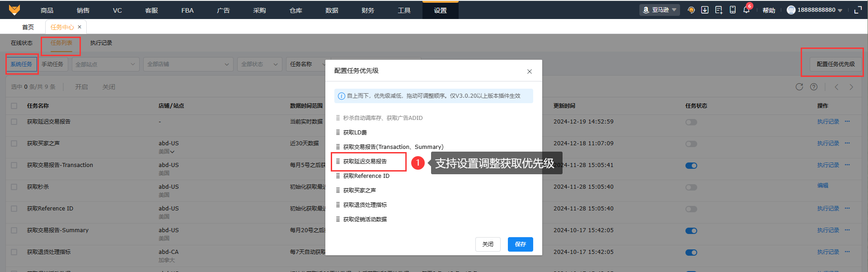This screenshot has height=272, width=868.
Task: Disable the switch for 获取退货处理指标 row
Action: click(691, 253)
